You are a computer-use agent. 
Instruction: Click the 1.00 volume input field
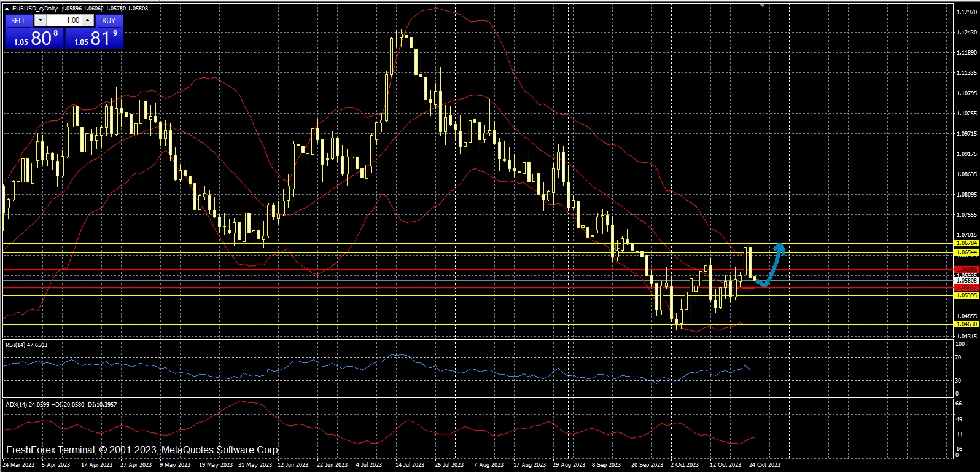pyautogui.click(x=64, y=20)
